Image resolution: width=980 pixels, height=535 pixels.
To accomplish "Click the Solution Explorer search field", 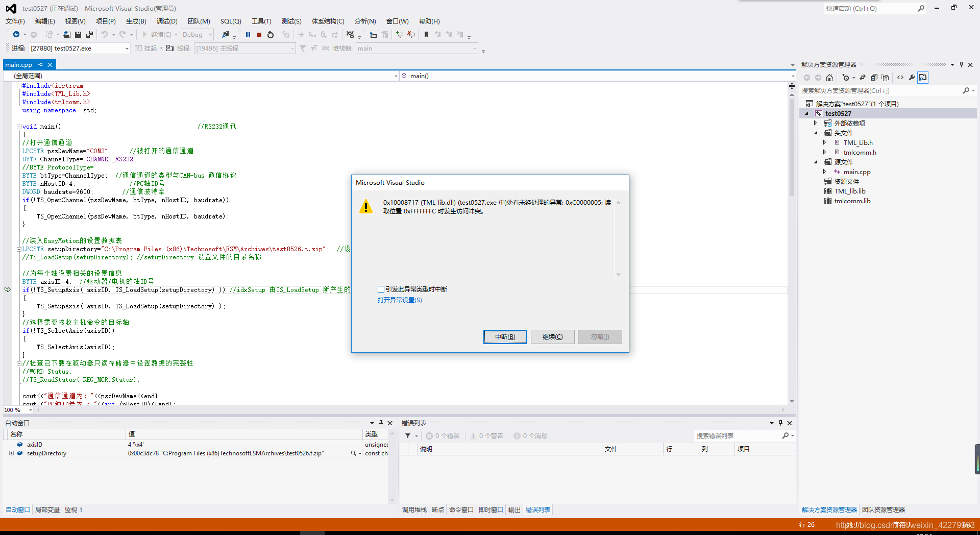I will (x=880, y=91).
